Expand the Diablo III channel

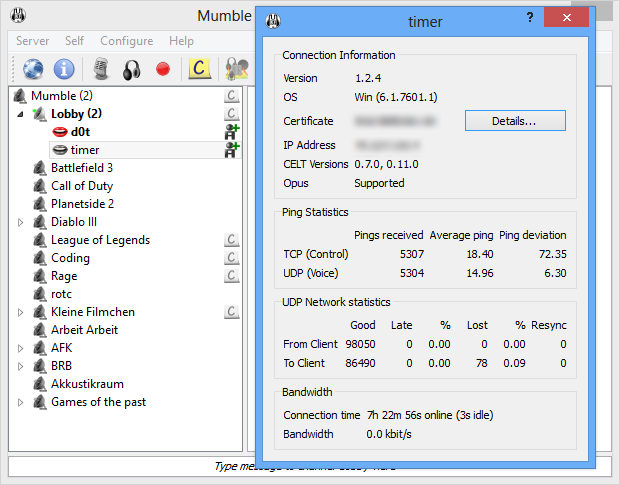tap(20, 222)
